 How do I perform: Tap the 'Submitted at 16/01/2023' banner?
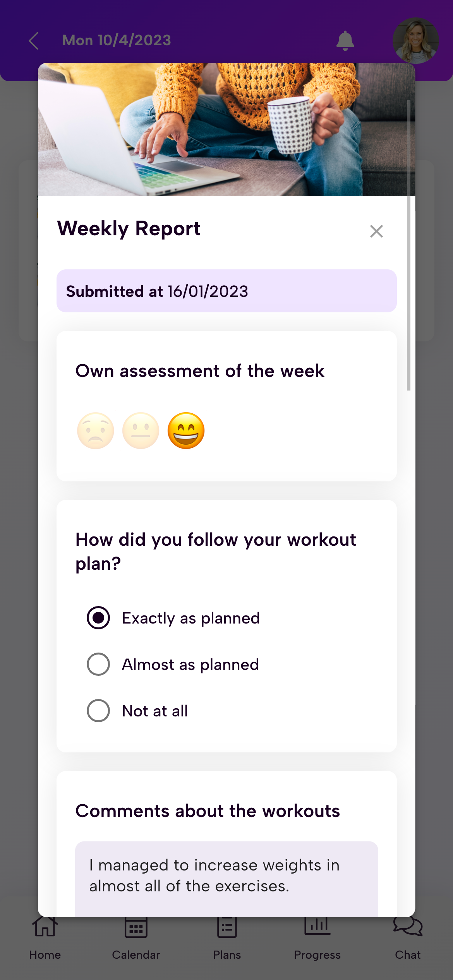(226, 291)
